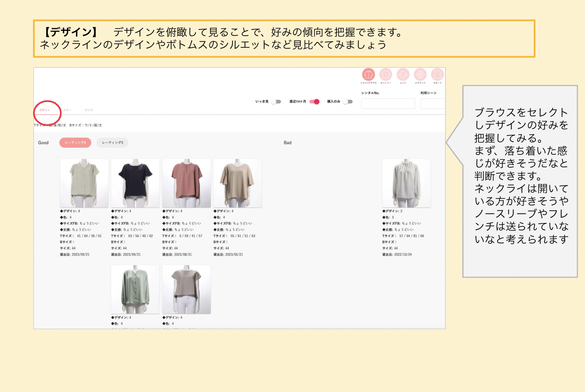Screen dimensions: 585x392
Task: Click the レンタルNo. input field
Action: (x=388, y=103)
